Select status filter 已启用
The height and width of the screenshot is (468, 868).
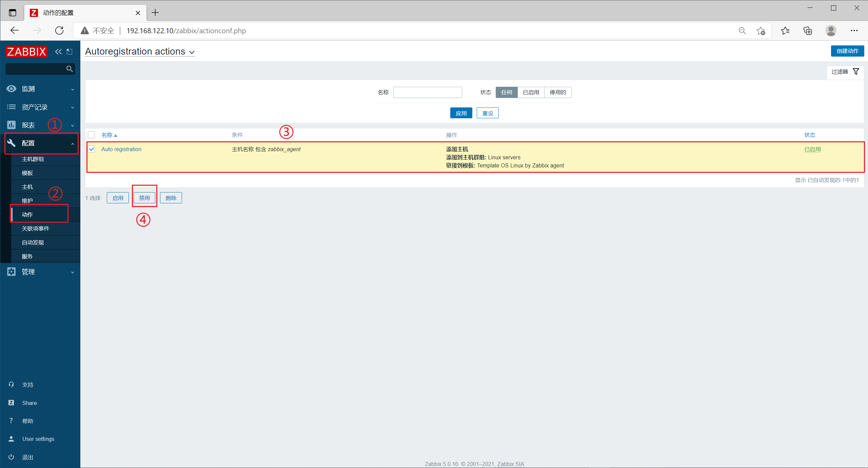pyautogui.click(x=531, y=92)
